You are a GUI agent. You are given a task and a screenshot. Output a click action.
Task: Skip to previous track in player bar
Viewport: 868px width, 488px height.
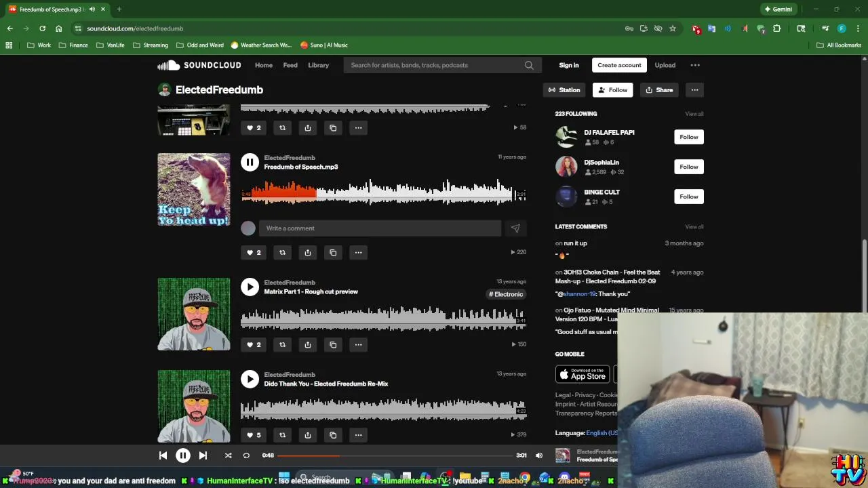(x=163, y=455)
